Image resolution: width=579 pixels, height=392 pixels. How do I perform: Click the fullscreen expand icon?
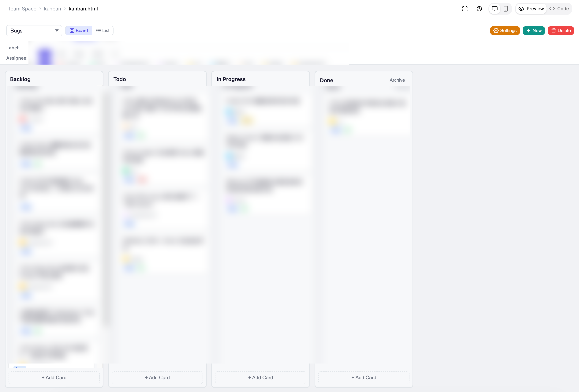click(x=465, y=9)
